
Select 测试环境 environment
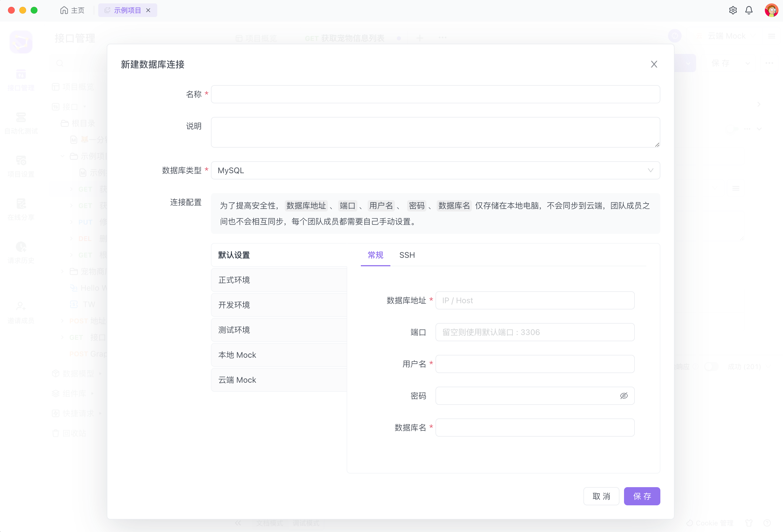[x=279, y=330]
